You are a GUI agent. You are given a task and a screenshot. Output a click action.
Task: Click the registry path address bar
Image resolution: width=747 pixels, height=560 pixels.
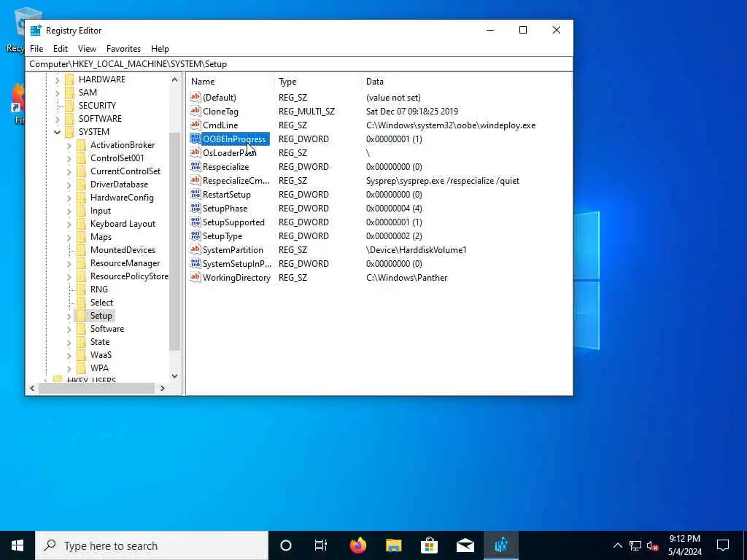coord(299,64)
